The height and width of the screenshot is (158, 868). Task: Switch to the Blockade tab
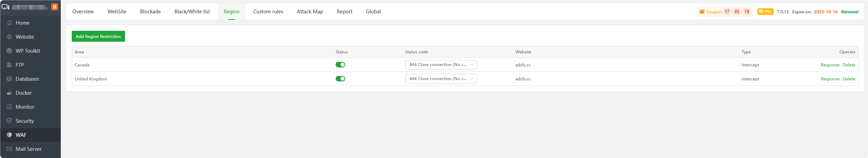pyautogui.click(x=150, y=12)
